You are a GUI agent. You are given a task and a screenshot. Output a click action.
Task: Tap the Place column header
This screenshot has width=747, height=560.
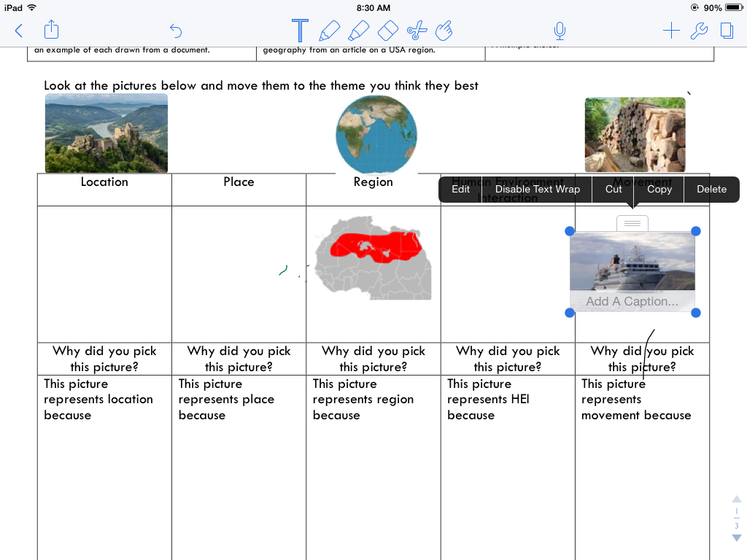click(x=239, y=182)
